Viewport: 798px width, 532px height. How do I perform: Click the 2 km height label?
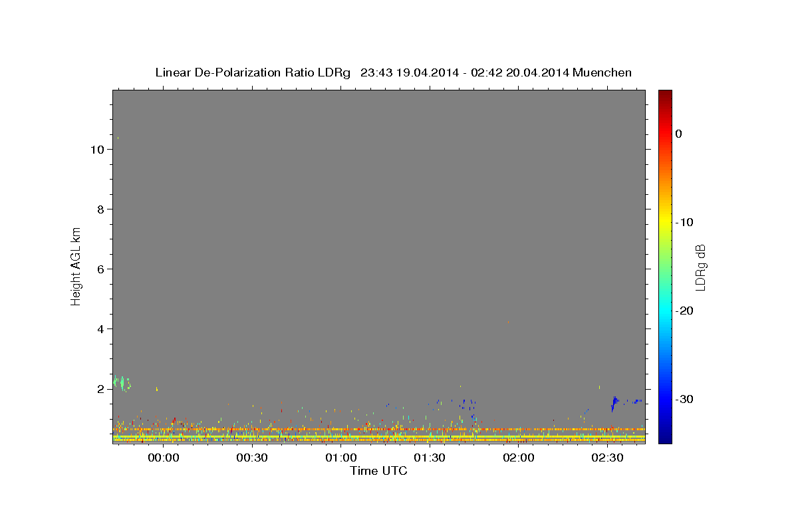click(100, 389)
